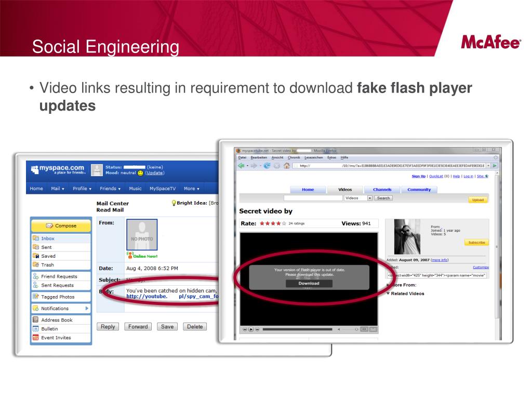This screenshot has height=399, width=532.
Task: Open Friend Requests in the MySpace sidebar
Action: click(61, 276)
